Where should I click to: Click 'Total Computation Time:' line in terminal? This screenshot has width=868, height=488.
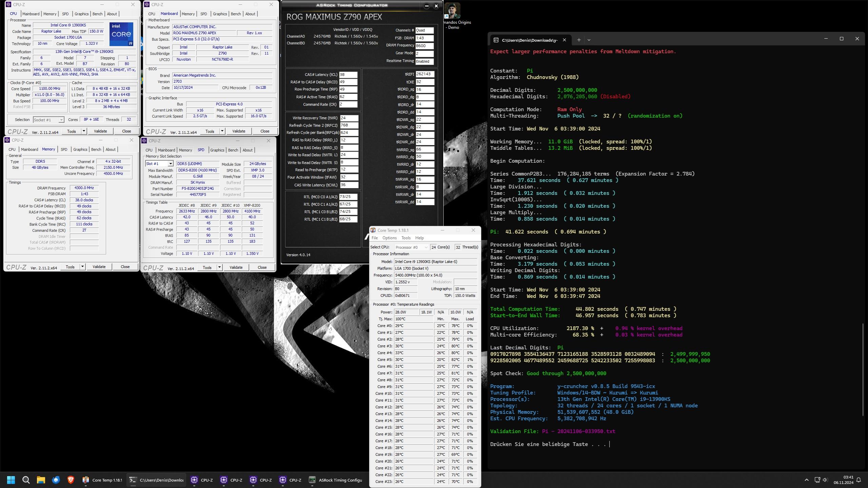click(583, 309)
